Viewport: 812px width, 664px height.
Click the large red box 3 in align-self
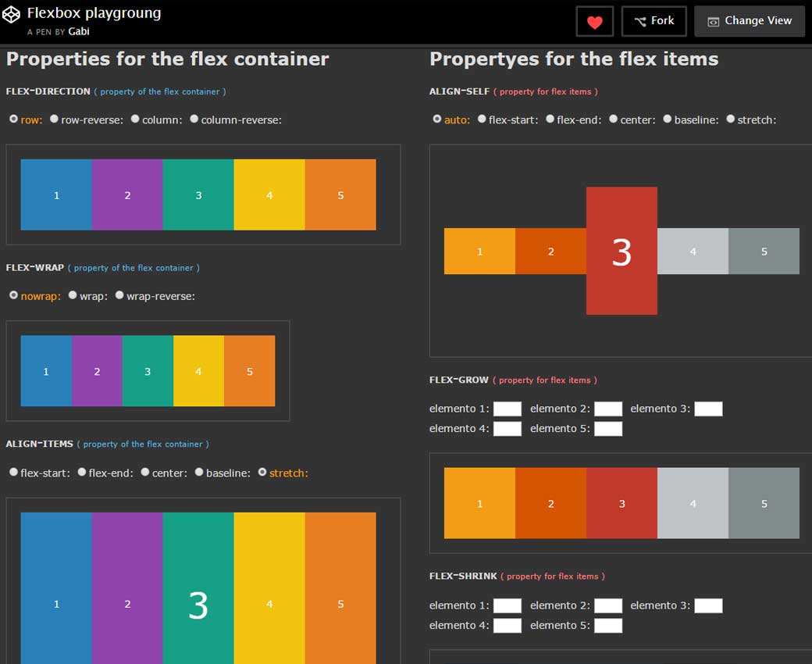pos(621,251)
